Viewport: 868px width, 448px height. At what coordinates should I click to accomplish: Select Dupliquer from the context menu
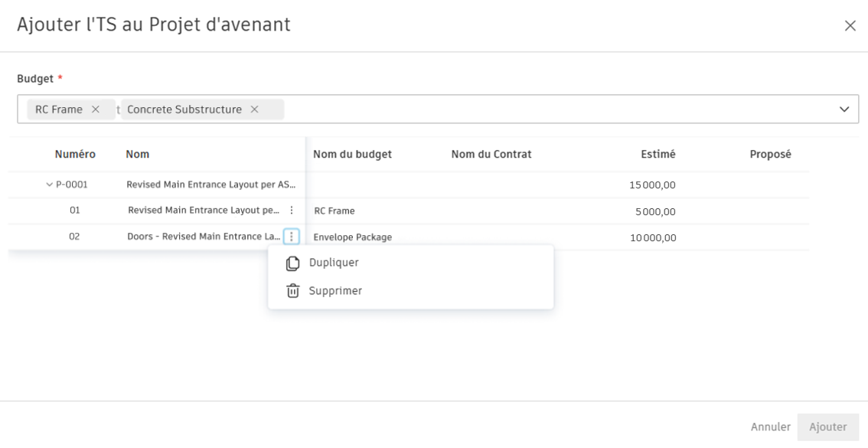point(334,263)
